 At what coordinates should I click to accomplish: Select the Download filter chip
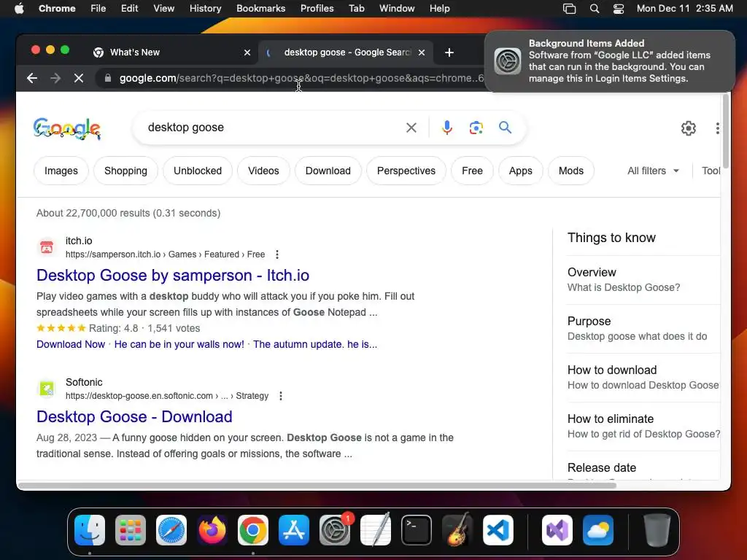[328, 171]
